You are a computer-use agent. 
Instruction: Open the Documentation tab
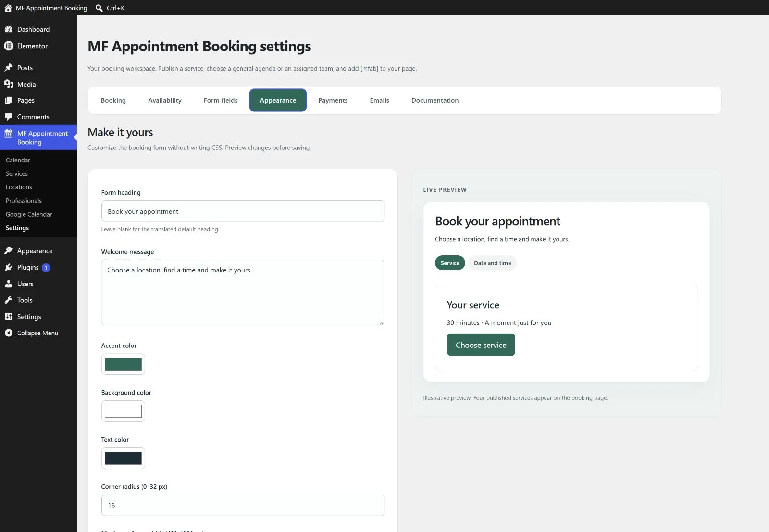435,100
